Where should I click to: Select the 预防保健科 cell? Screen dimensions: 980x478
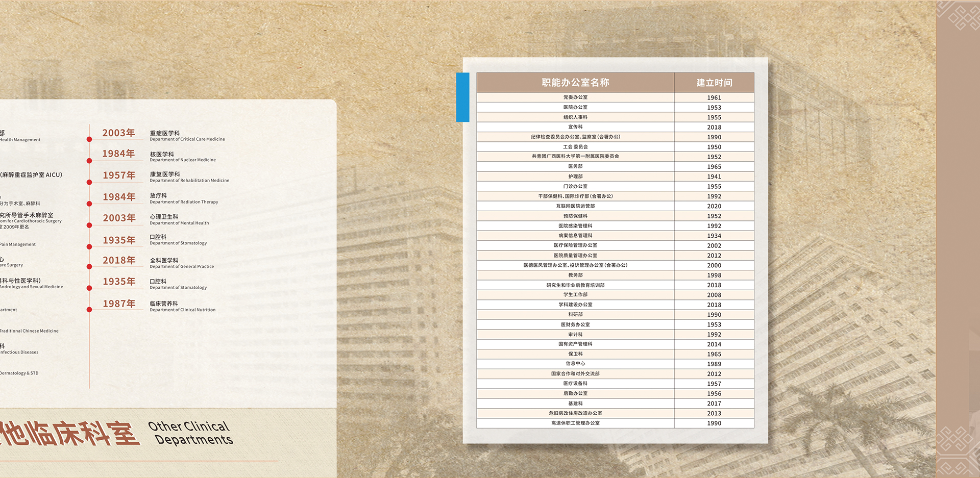[x=575, y=216]
